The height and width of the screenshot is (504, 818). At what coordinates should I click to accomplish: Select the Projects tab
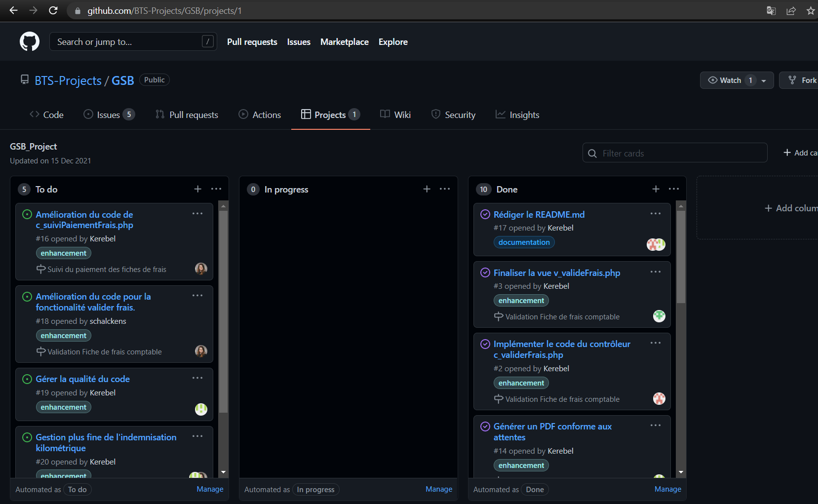point(331,115)
